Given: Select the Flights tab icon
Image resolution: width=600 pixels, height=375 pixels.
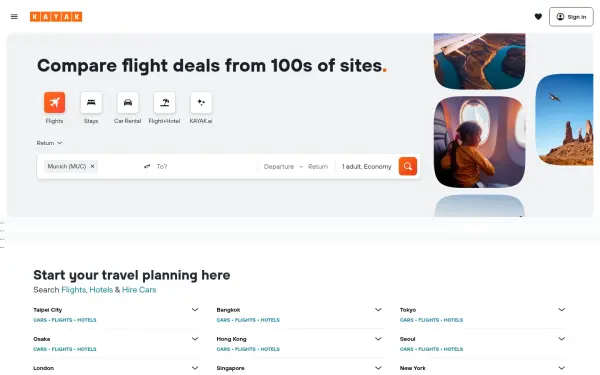Looking at the screenshot, I should click(x=54, y=102).
